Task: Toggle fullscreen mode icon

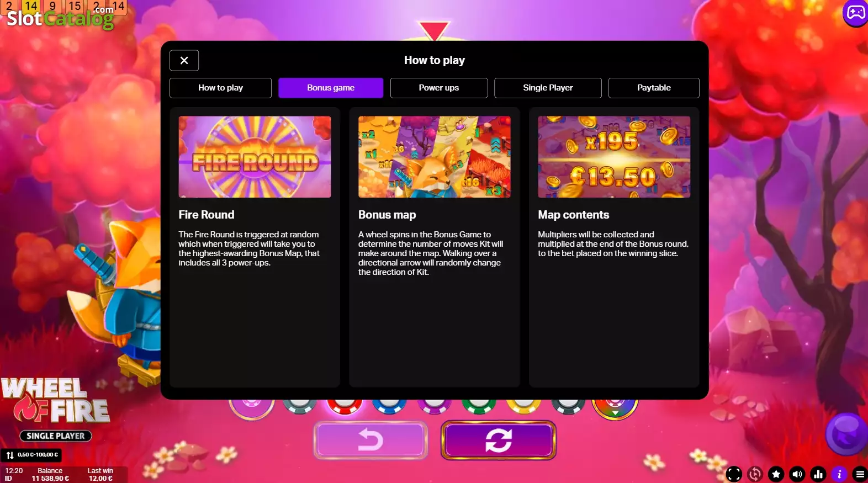Action: pos(734,474)
